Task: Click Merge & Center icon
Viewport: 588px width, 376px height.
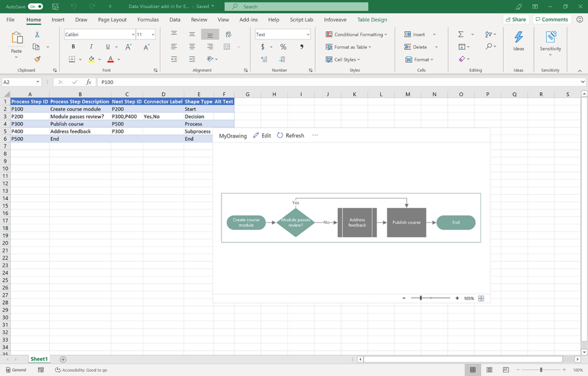Action: click(x=227, y=46)
